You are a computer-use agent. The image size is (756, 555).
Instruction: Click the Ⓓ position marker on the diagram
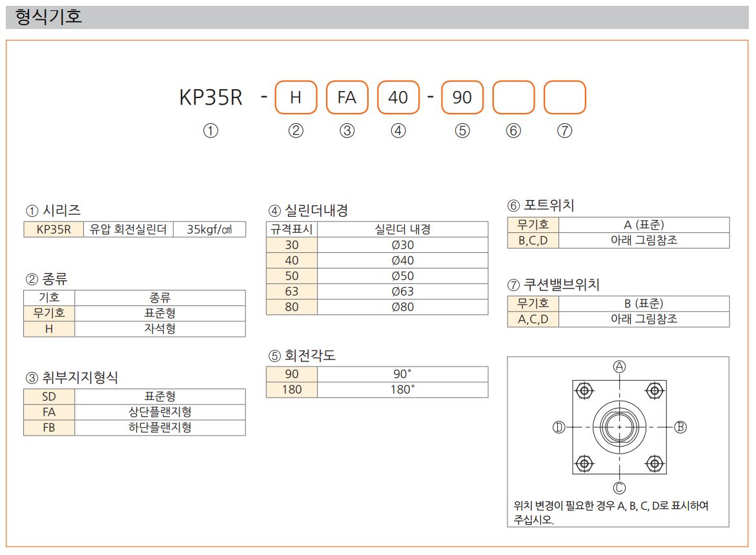tap(559, 427)
